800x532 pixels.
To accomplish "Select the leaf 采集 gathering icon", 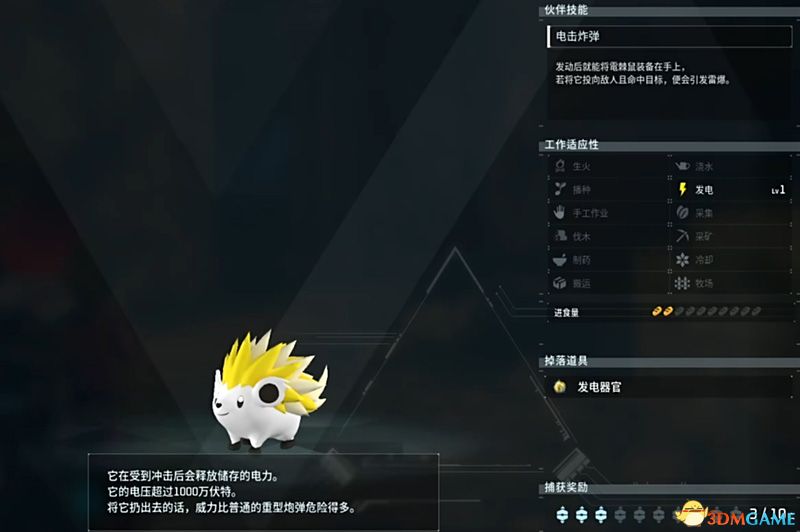I will tap(682, 213).
